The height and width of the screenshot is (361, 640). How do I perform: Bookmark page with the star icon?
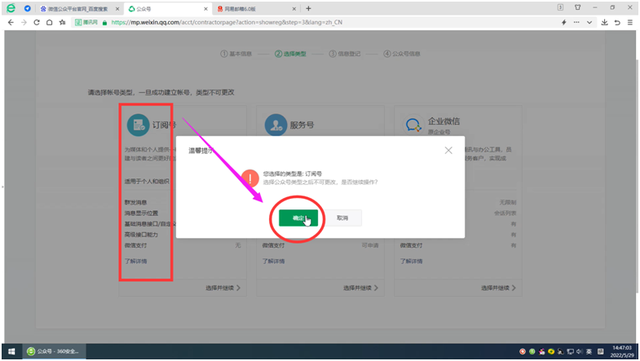pos(62,22)
